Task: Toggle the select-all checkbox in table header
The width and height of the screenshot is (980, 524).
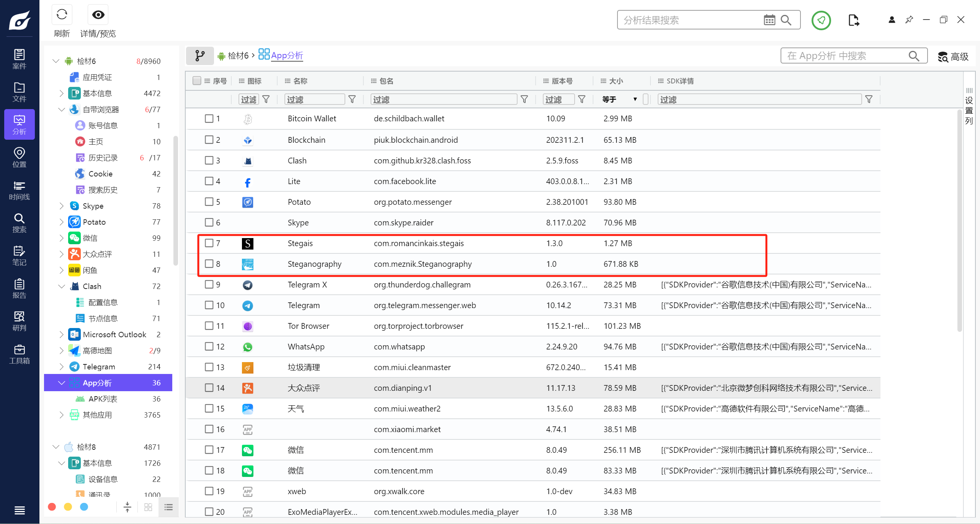Action: (197, 81)
